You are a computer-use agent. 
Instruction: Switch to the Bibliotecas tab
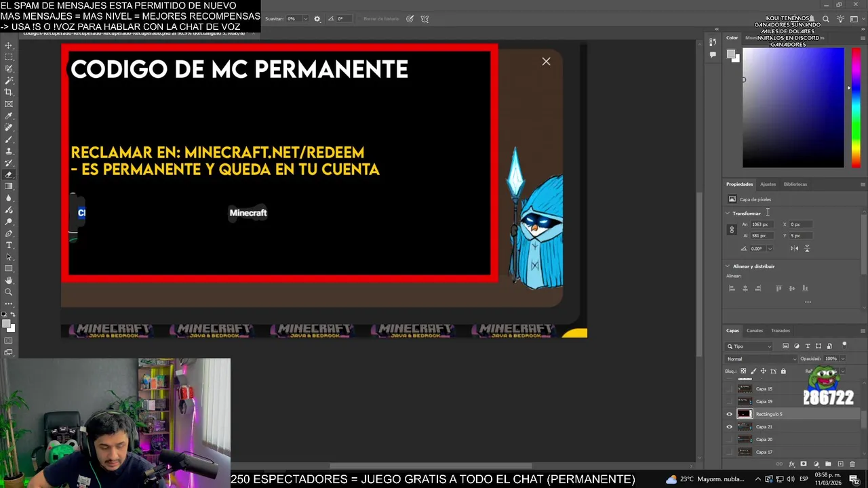coord(795,184)
